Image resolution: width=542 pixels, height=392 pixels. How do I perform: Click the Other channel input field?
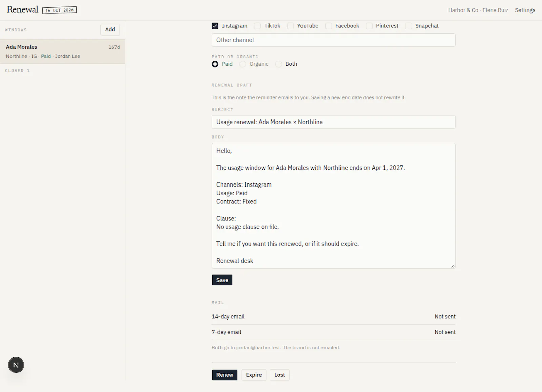click(333, 40)
